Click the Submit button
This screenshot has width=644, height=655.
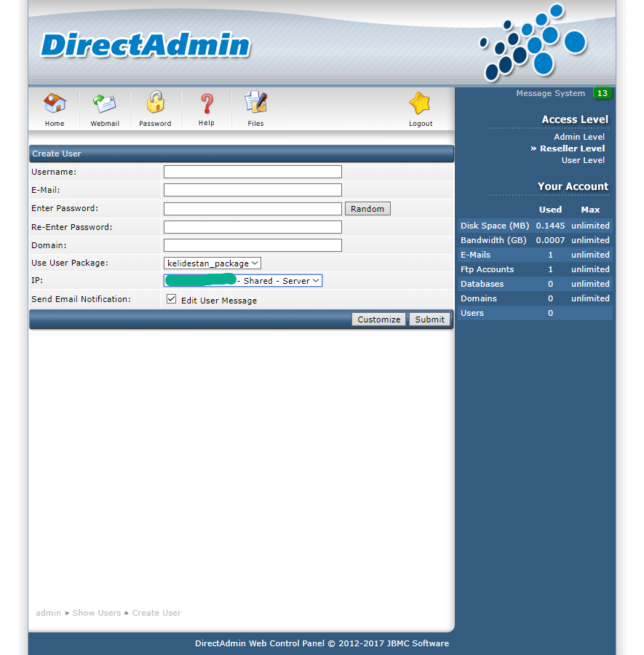[x=430, y=319]
